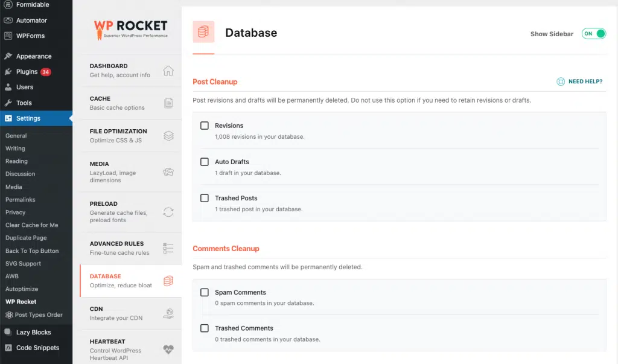Open Discussion settings
Screen dimensions: 618x364
point(20,173)
